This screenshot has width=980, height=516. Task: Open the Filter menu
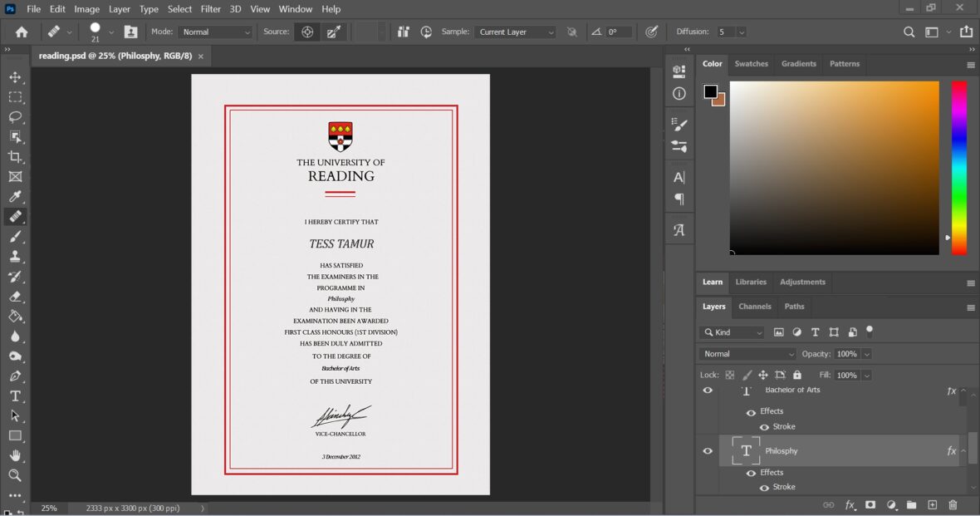tap(210, 9)
